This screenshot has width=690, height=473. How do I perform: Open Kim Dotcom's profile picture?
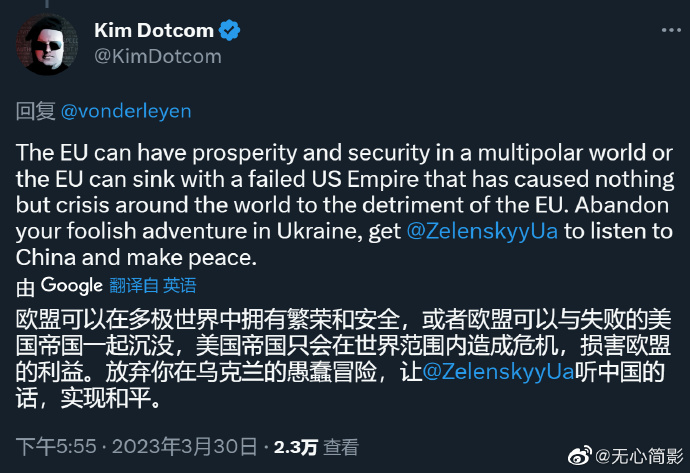point(46,44)
